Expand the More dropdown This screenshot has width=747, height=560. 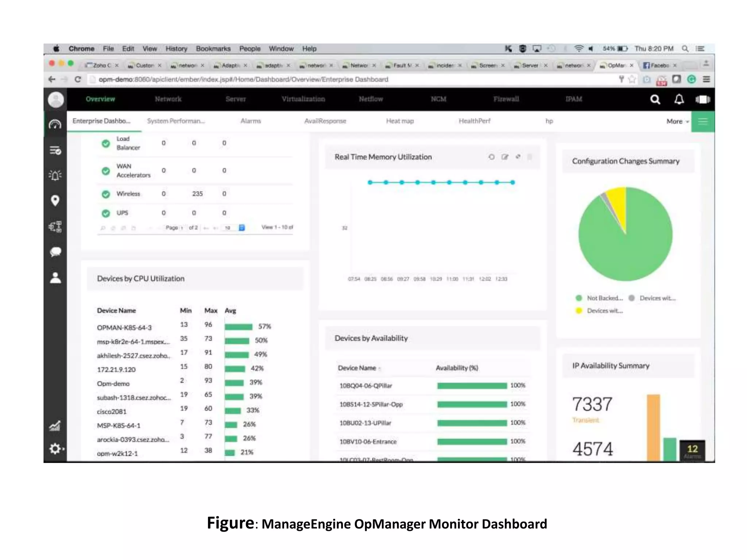pyautogui.click(x=677, y=121)
